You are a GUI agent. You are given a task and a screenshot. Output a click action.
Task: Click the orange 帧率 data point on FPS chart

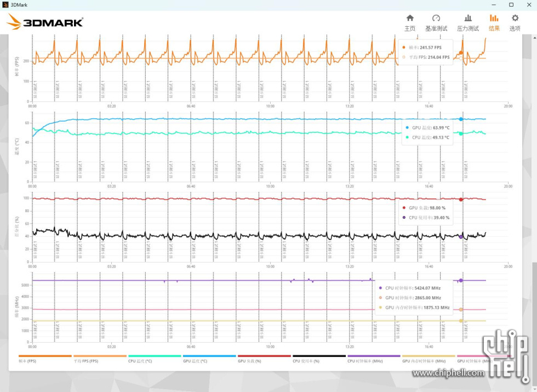point(461,53)
